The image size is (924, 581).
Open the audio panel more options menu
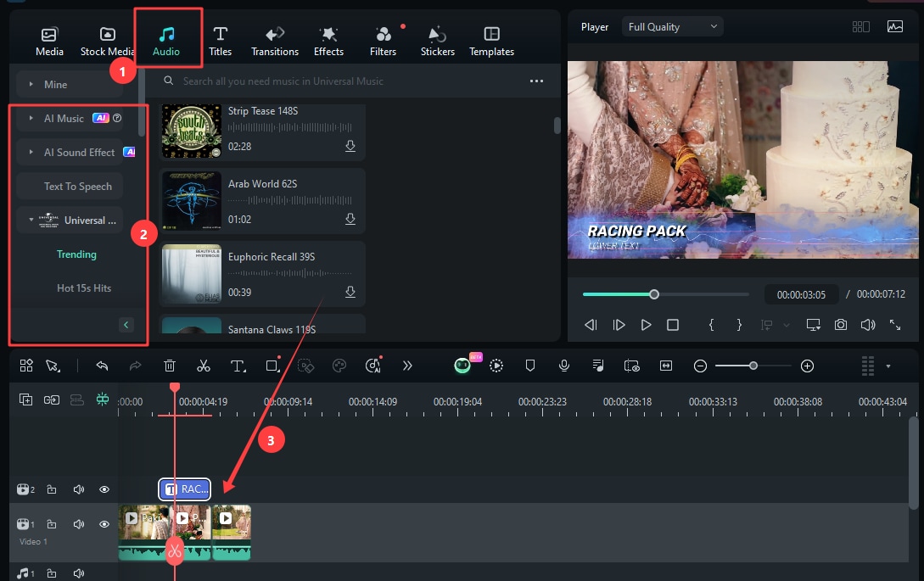tap(536, 81)
